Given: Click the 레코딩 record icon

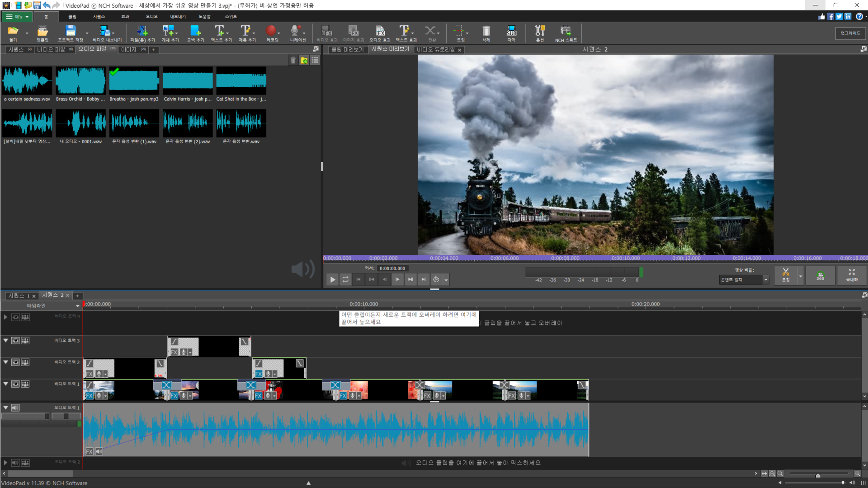Looking at the screenshot, I should pos(271,31).
